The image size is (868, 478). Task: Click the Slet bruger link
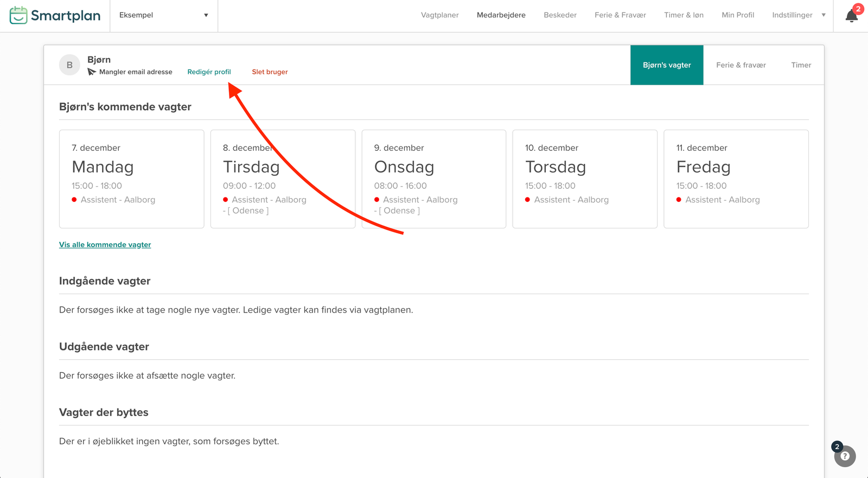coord(270,72)
